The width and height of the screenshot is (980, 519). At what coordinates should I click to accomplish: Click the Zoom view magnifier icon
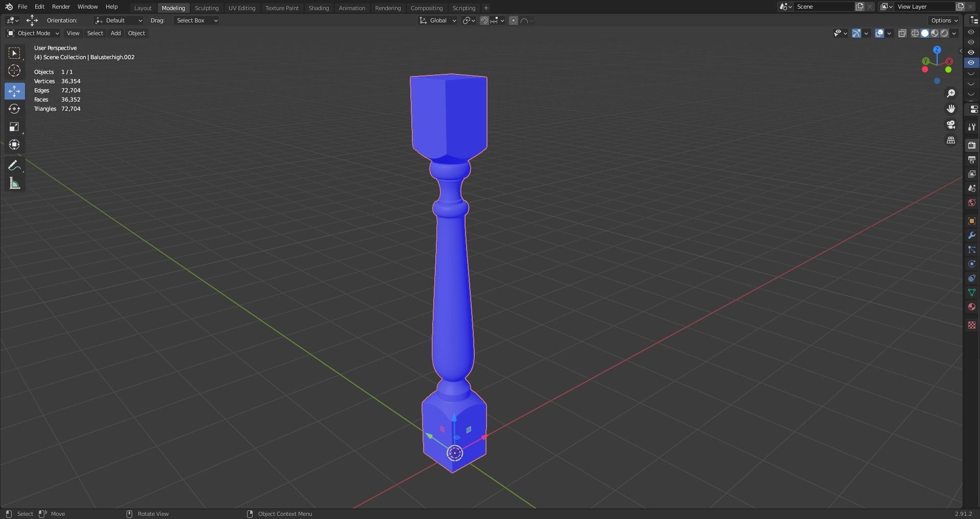[951, 93]
